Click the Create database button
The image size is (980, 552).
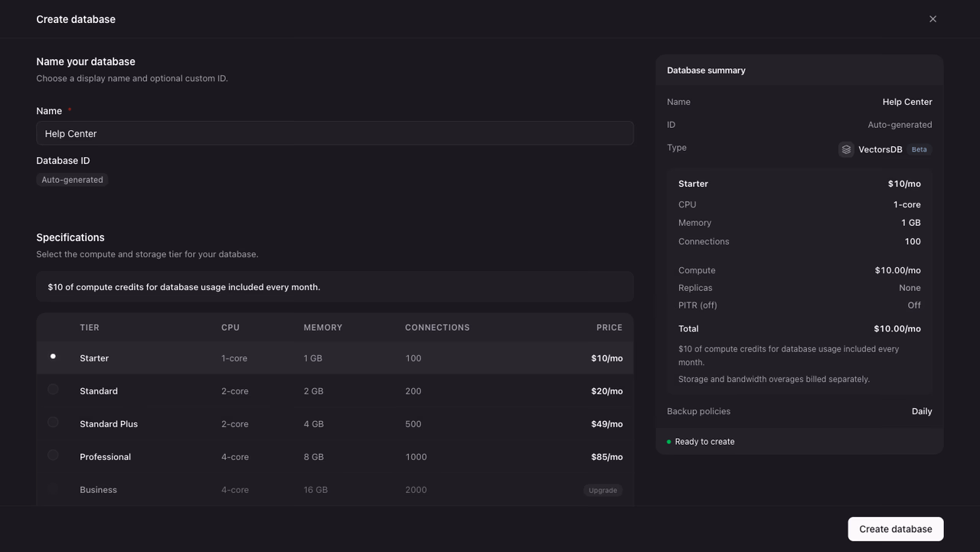895,529
